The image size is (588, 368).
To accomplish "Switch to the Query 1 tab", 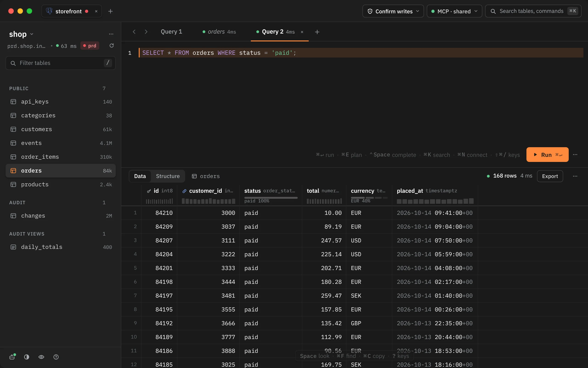I will 171,32.
